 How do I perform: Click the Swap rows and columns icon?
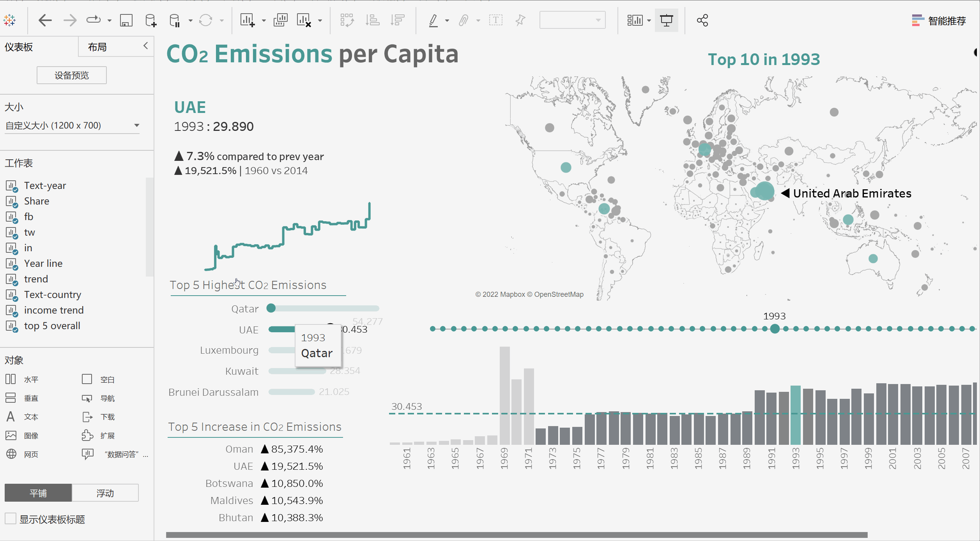point(347,20)
